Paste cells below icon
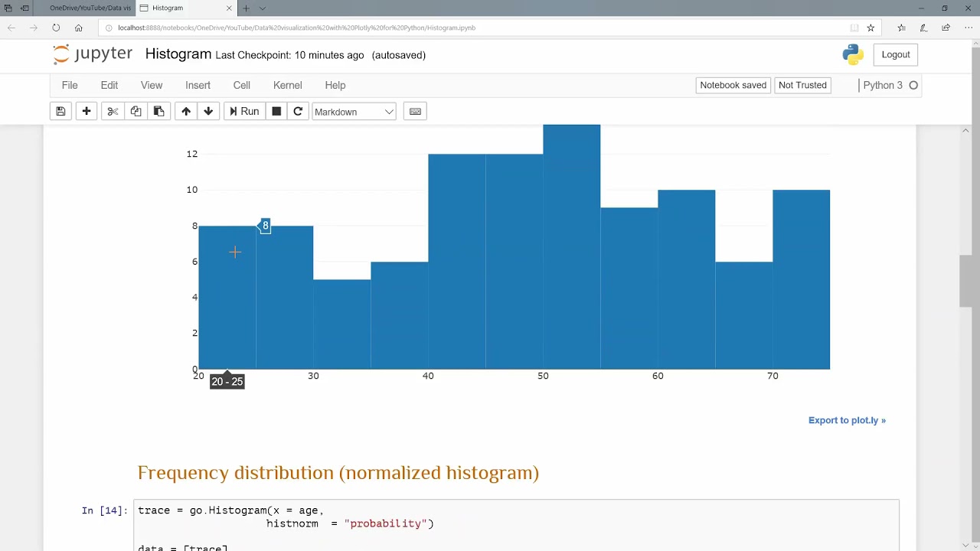 coord(158,112)
